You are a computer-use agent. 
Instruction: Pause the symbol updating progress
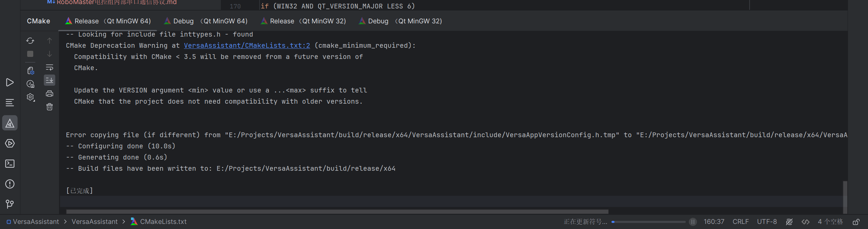[x=693, y=222]
